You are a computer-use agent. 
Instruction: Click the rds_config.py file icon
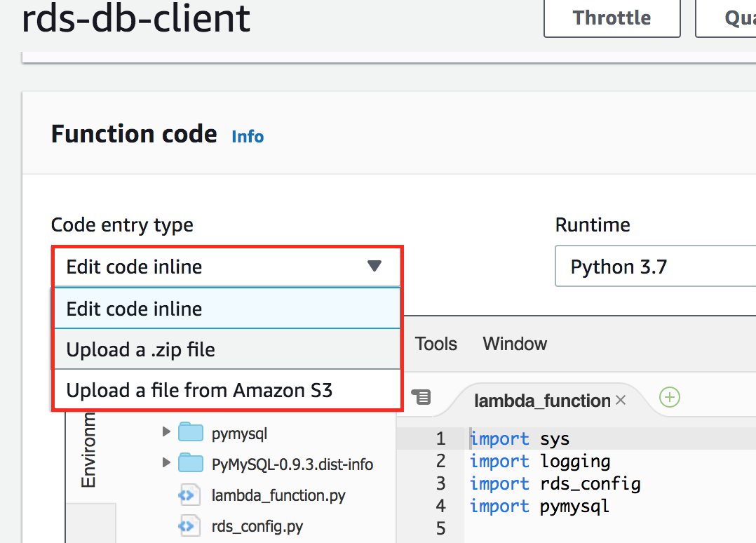click(189, 525)
